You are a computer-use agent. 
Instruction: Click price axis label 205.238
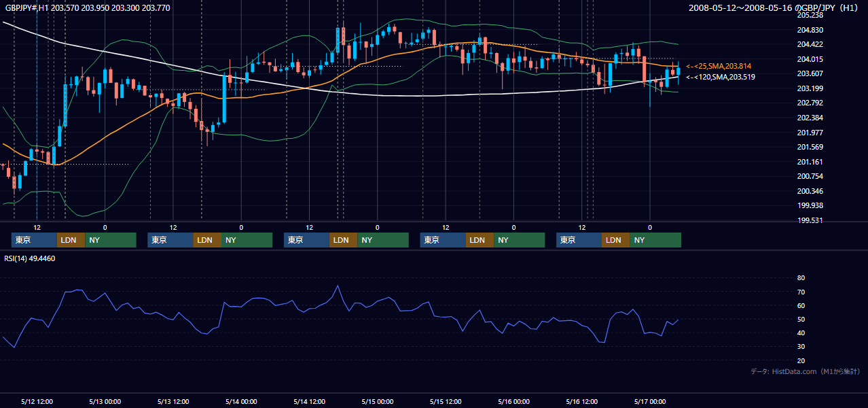coord(810,15)
